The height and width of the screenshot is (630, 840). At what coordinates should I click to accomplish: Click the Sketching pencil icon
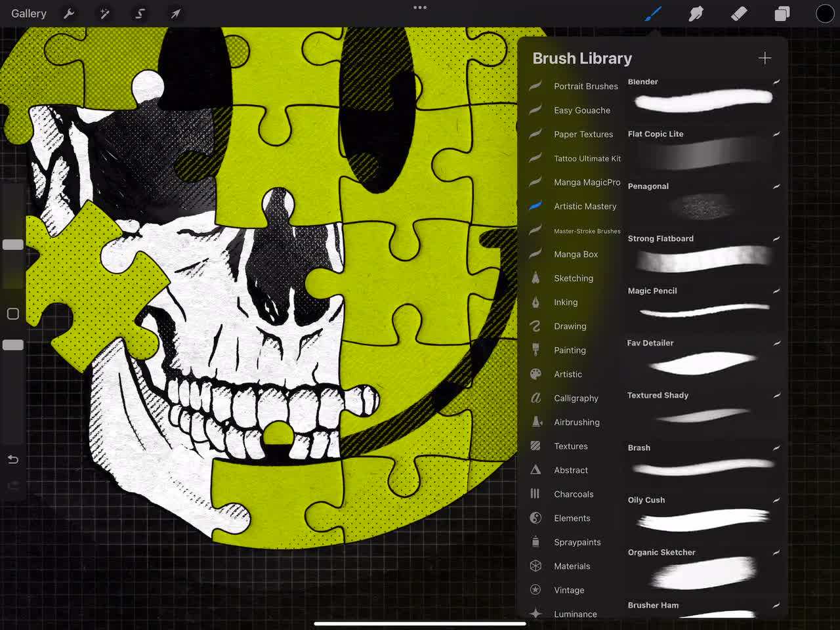click(x=535, y=278)
